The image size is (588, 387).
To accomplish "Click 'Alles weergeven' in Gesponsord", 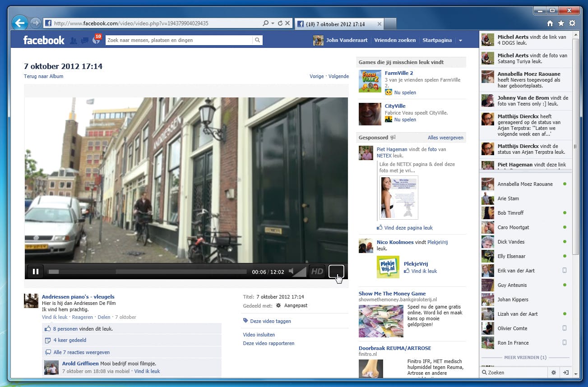I will pyautogui.click(x=445, y=138).
